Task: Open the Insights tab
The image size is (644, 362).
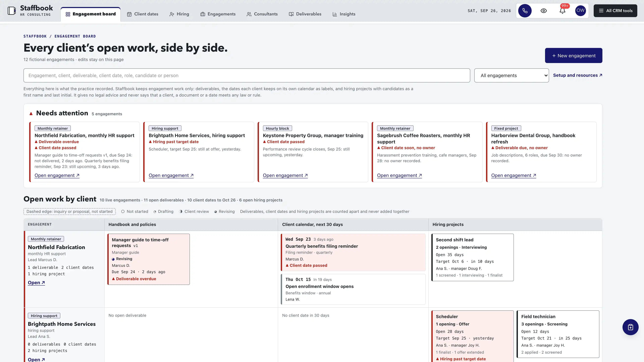Action: coord(344,14)
